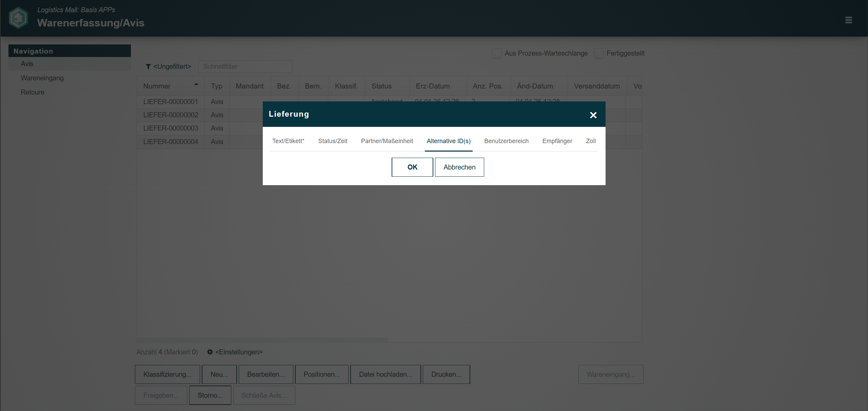Viewport: 868px width, 411px height.
Task: Click the Logistics Mall logo icon
Action: pos(18,18)
